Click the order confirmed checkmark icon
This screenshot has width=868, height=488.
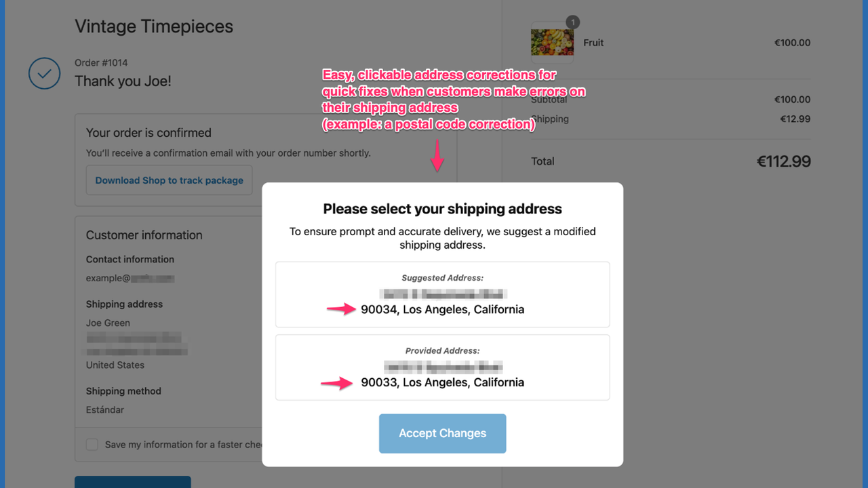(44, 73)
